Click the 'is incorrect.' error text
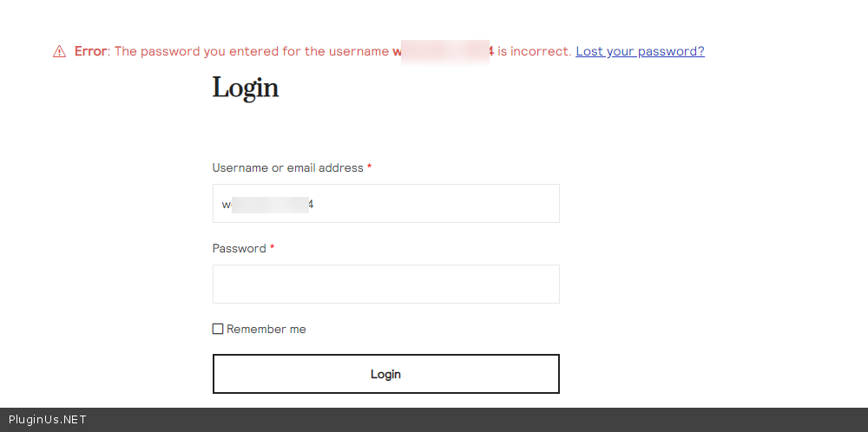The height and width of the screenshot is (432, 868). click(535, 51)
